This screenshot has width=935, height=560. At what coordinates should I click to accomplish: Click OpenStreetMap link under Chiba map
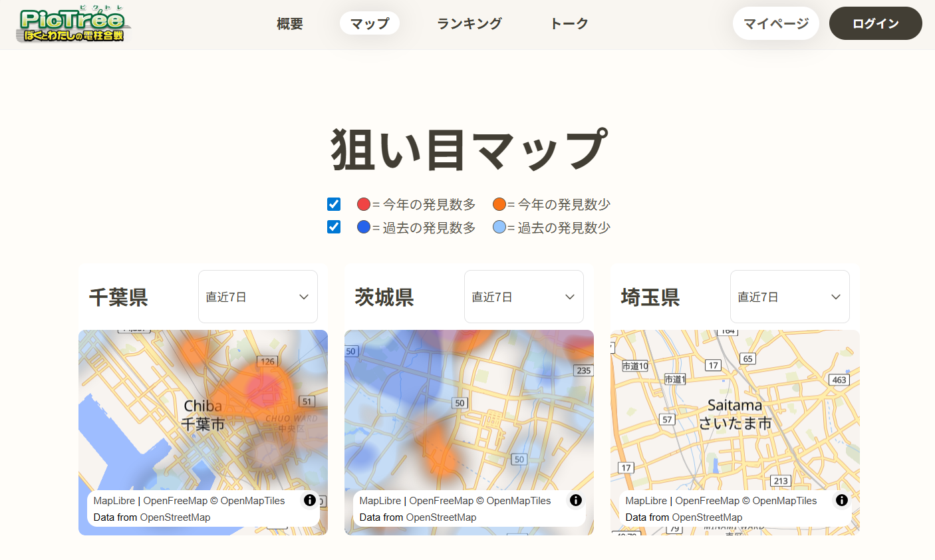(x=176, y=517)
